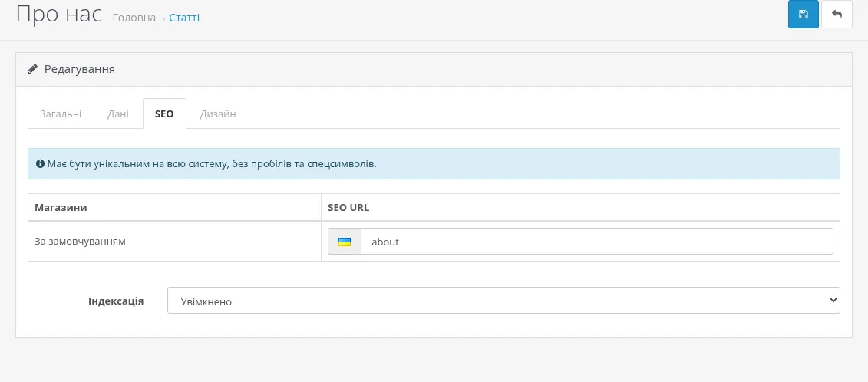868x382 pixels.
Task: Click the SEO URL field containing about
Action: [x=597, y=242]
